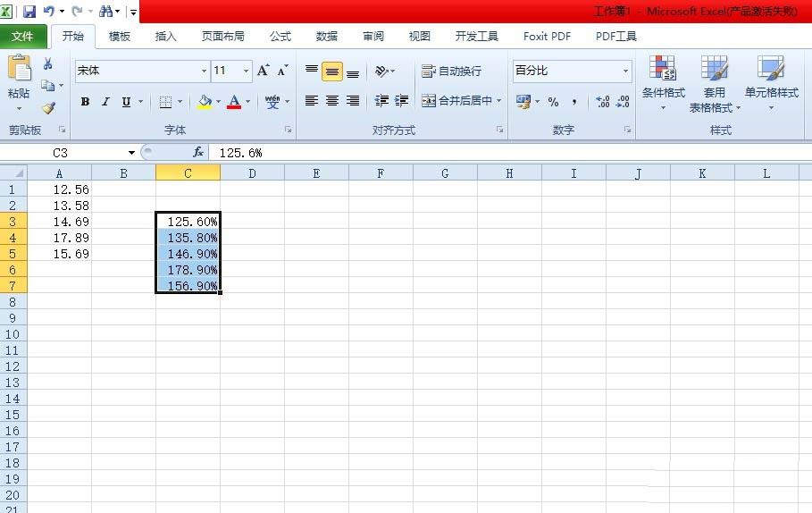The height and width of the screenshot is (513, 812).
Task: Click the decrease decimal icon
Action: click(623, 102)
